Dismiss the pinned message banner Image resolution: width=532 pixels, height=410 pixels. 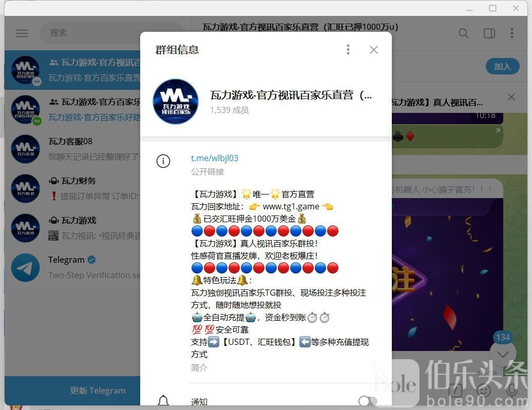point(511,97)
